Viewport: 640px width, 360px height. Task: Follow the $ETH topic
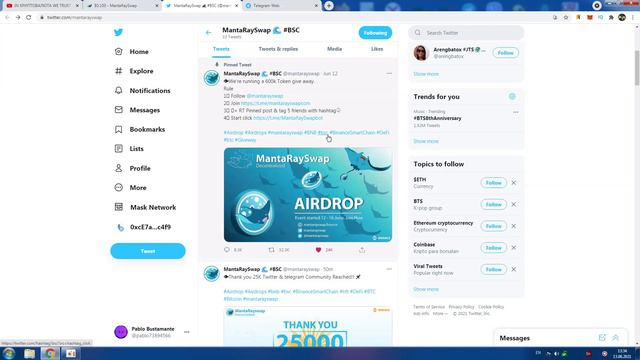pyautogui.click(x=493, y=183)
